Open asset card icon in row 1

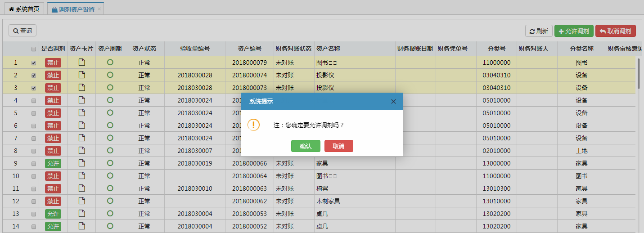tap(81, 63)
